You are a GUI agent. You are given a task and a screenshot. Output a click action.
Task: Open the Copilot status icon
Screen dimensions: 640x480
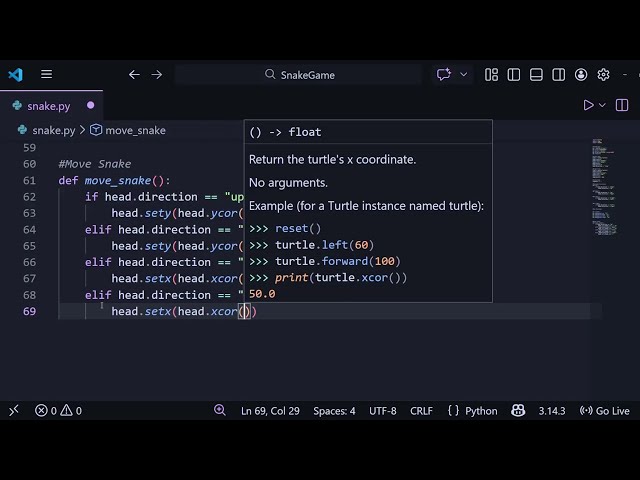(518, 410)
